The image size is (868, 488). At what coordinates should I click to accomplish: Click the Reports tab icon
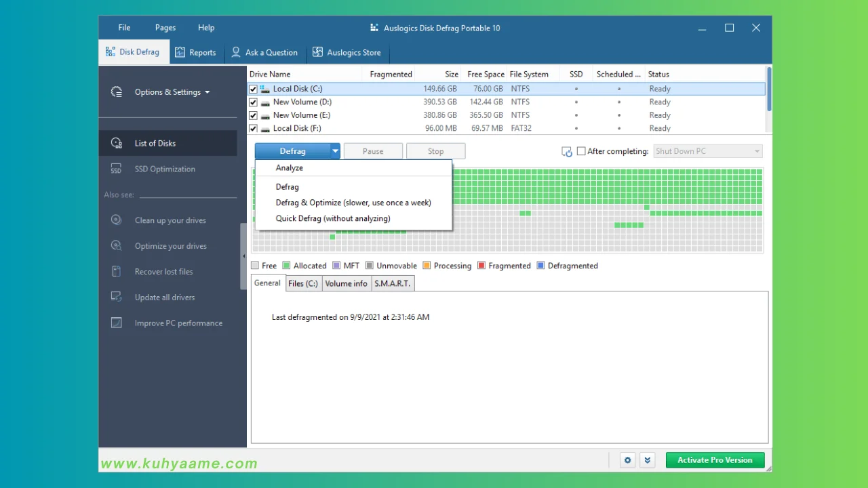(180, 52)
